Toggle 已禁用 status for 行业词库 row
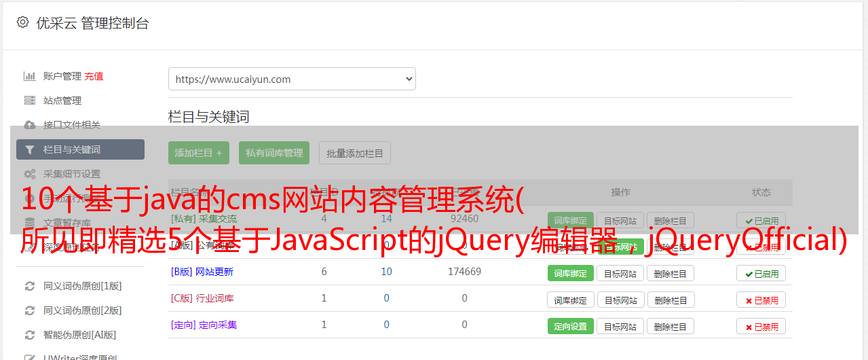Image resolution: width=868 pixels, height=360 pixels. [x=761, y=300]
